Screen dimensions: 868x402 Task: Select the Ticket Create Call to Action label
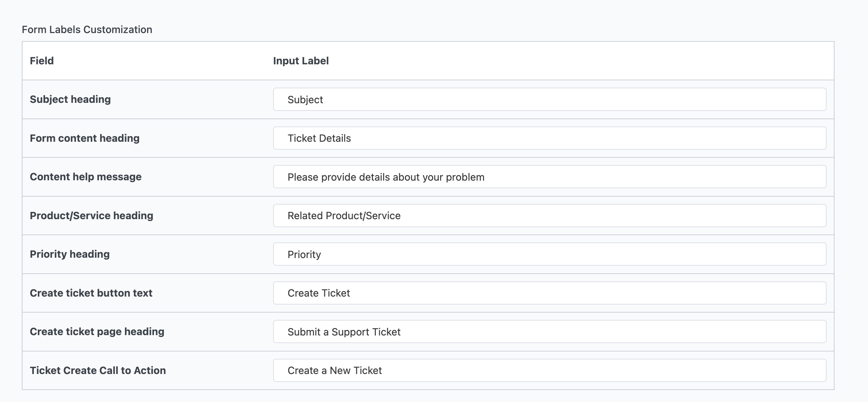click(98, 370)
